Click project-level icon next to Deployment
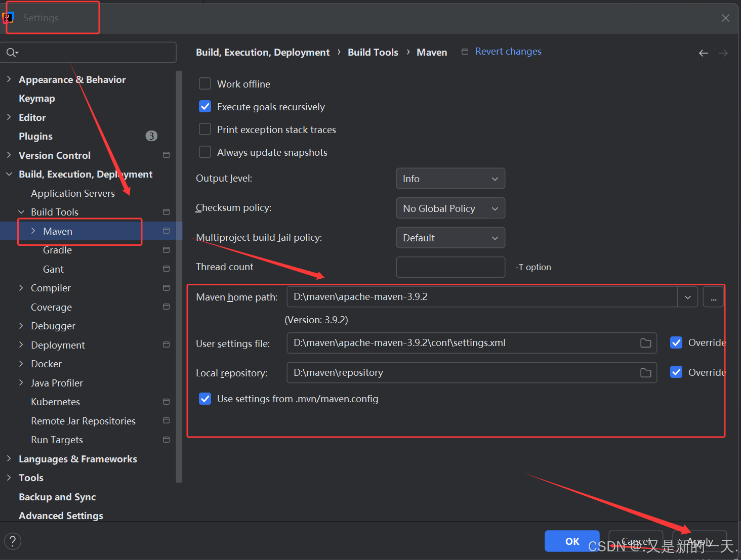The width and height of the screenshot is (741, 560). tap(166, 344)
